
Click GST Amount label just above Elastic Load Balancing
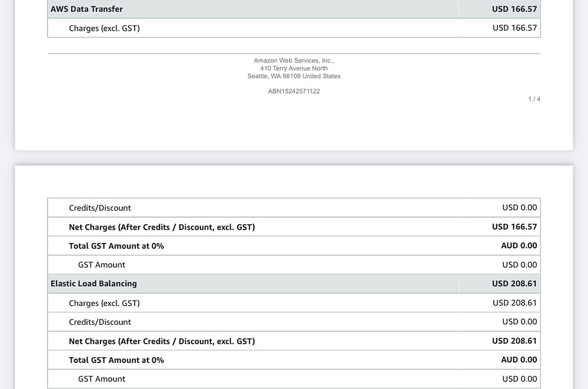[102, 265]
